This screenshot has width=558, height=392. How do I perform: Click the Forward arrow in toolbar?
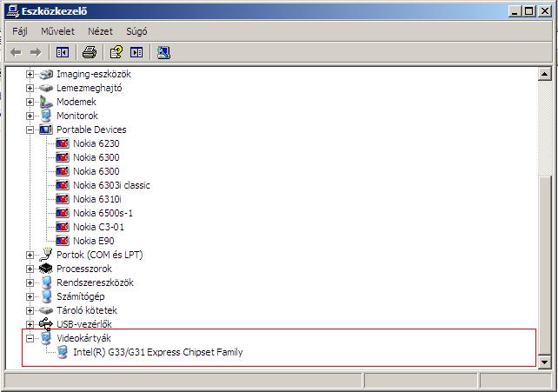36,53
